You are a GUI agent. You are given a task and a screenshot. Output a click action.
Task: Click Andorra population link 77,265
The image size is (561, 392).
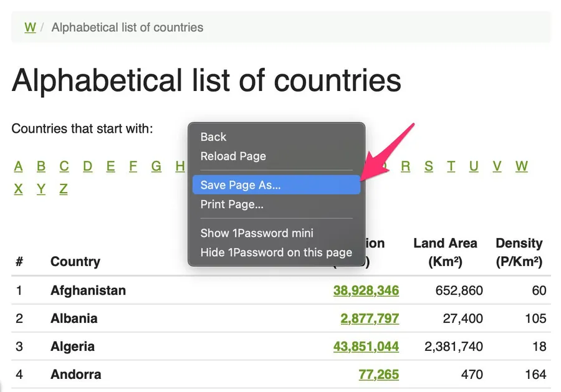tap(378, 375)
